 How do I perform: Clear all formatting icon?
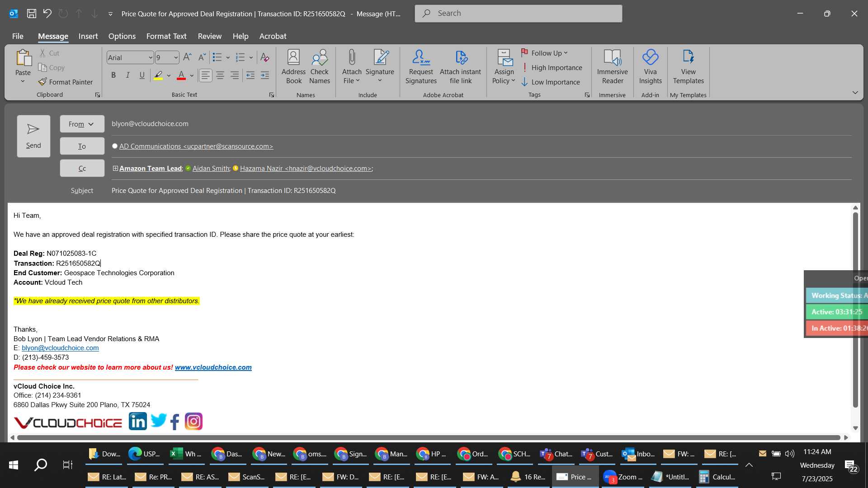click(x=265, y=57)
